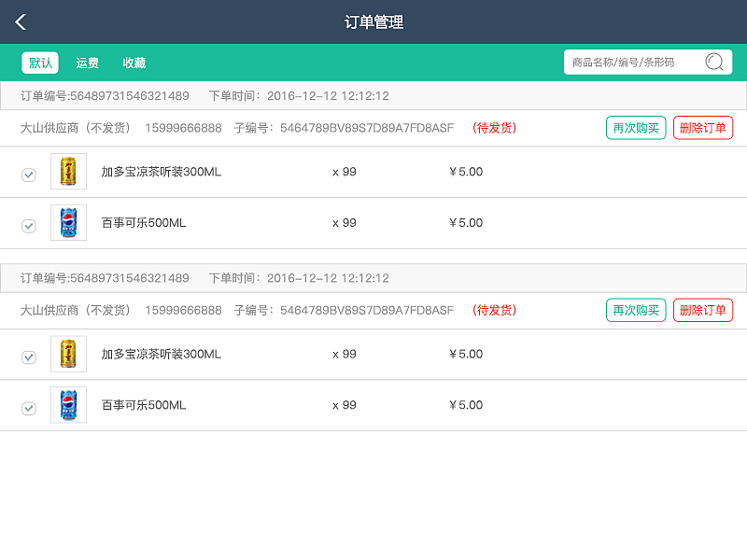Click ¥5.00 price of first order's 百事可乐
The image size is (747, 560).
point(466,222)
